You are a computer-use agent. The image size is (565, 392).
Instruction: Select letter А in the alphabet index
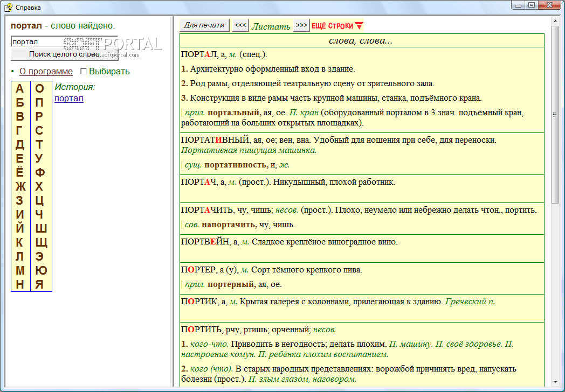click(20, 88)
